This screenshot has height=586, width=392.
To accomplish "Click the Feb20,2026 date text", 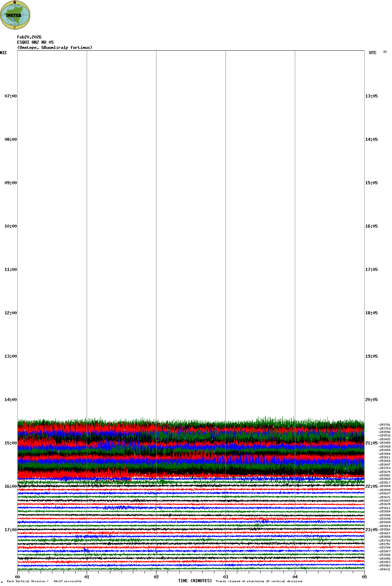I will (29, 37).
